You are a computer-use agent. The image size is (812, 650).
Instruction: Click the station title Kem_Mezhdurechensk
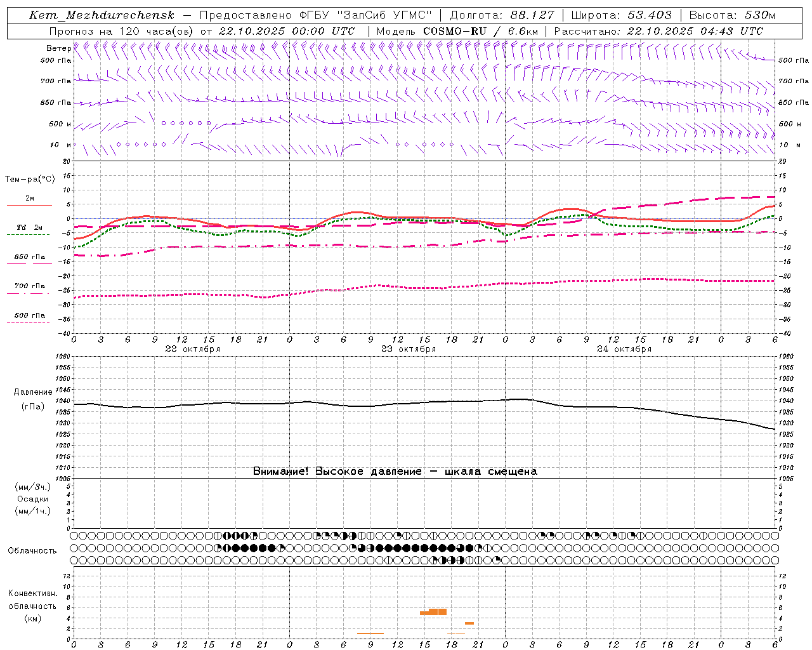101,15
